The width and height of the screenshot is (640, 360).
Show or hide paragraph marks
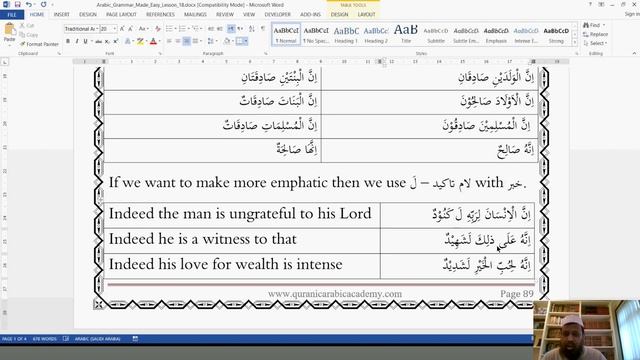[263, 29]
